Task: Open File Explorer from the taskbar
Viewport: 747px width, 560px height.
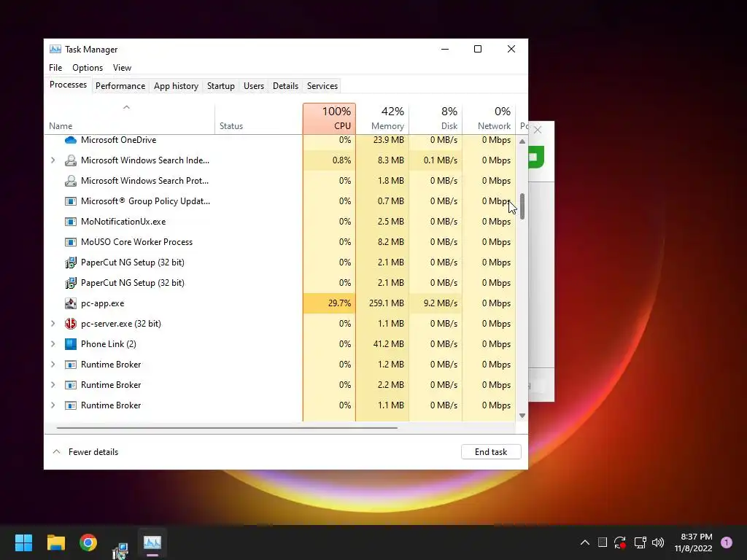Action: 55,542
